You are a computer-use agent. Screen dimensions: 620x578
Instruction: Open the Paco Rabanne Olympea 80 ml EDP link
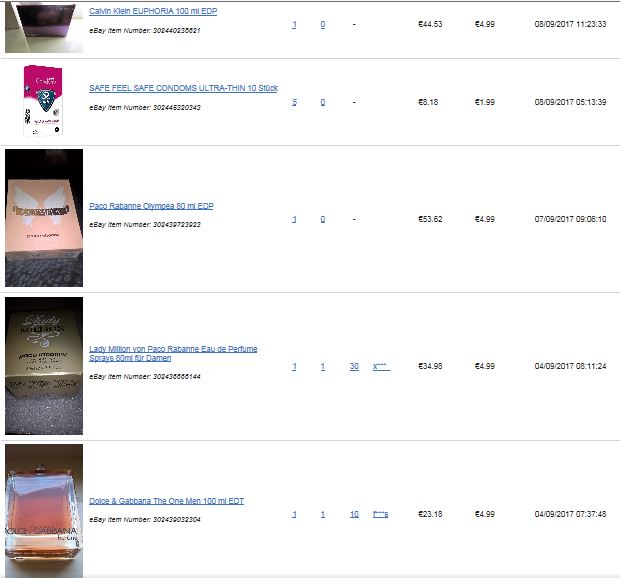point(151,206)
